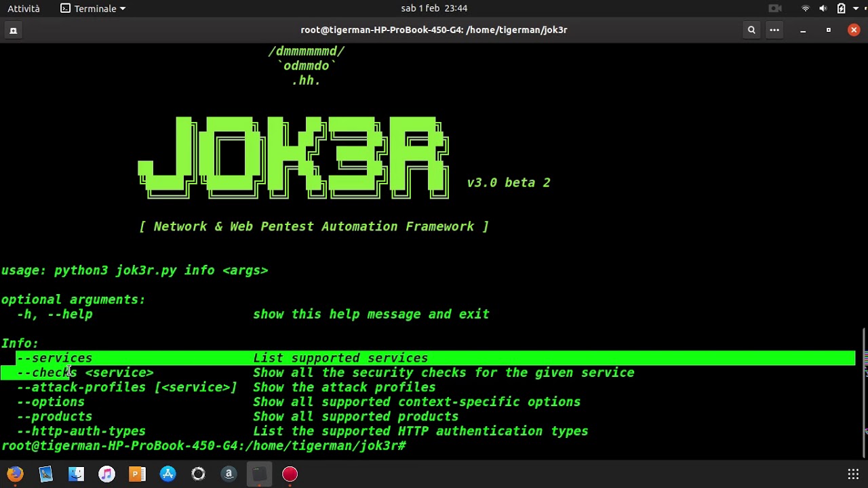Click 'Show all the security checks' description
The height and width of the screenshot is (488, 868).
click(x=444, y=373)
